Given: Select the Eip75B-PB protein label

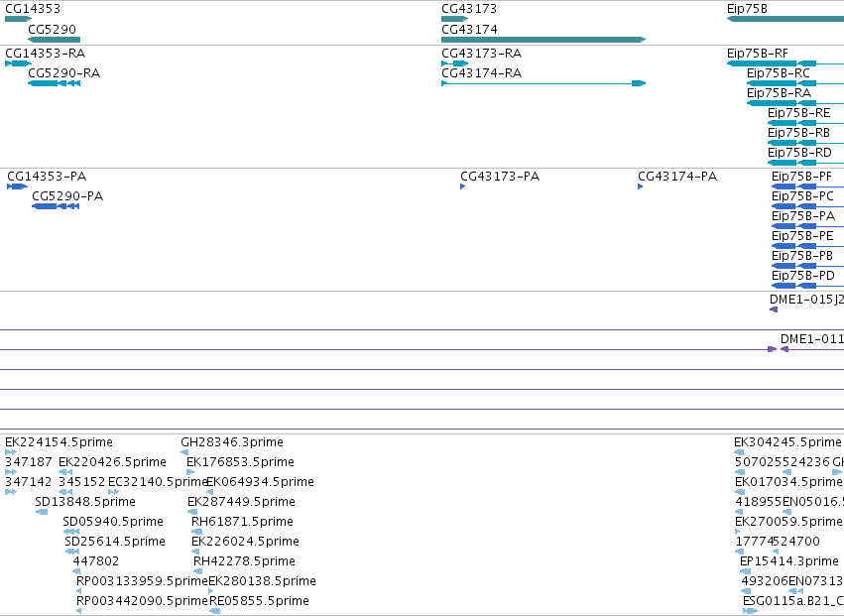Looking at the screenshot, I should tap(802, 256).
